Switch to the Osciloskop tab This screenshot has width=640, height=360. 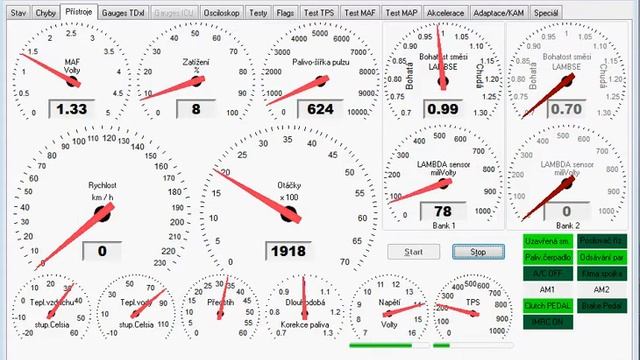pos(222,13)
